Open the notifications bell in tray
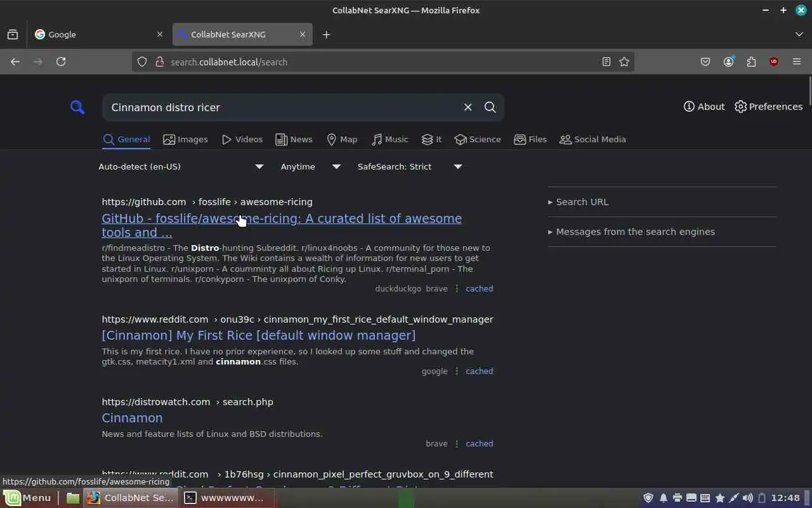 (x=663, y=498)
